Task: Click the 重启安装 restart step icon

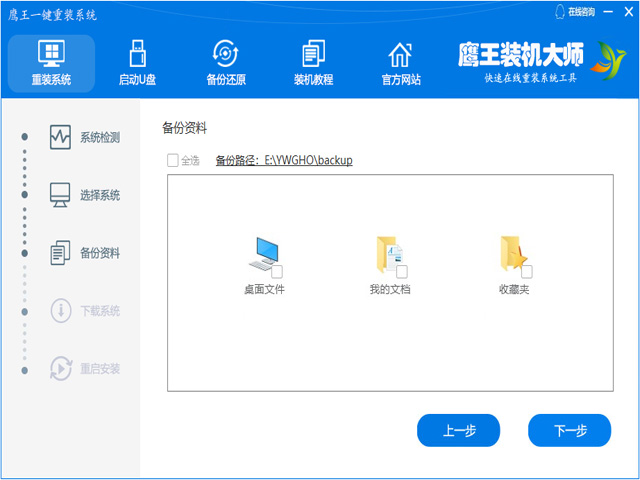Action: pos(61,369)
